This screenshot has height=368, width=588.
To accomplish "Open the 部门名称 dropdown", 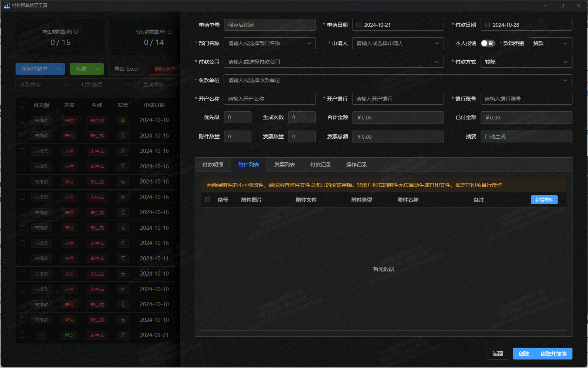I will (270, 43).
